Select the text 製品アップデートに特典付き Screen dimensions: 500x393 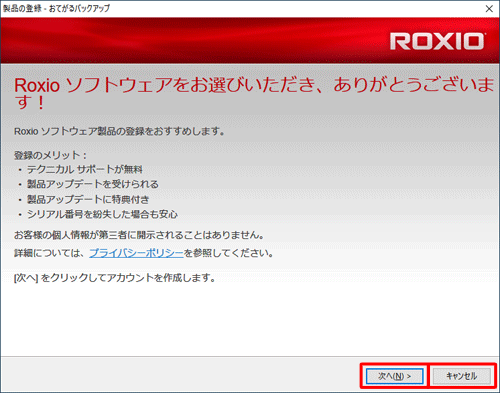coord(88,199)
